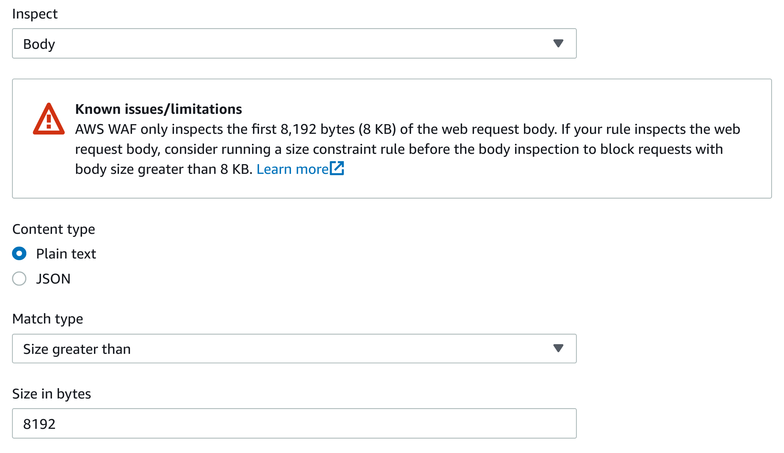
Task: Click the Size greater than selected value text
Action: click(77, 349)
